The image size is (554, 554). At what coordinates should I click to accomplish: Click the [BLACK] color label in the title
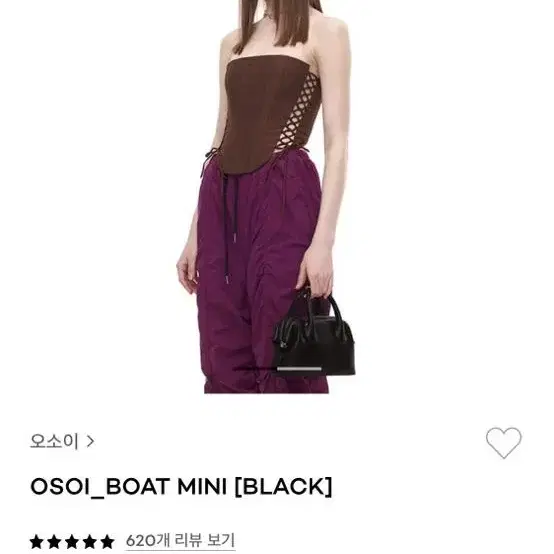(283, 487)
